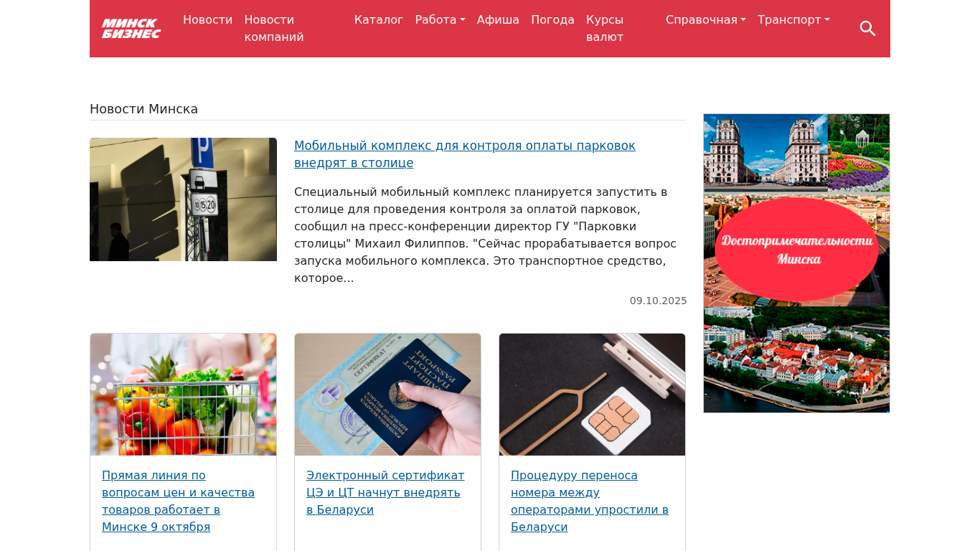Image resolution: width=980 pixels, height=551 pixels.
Task: Open the Погода page
Action: [552, 20]
